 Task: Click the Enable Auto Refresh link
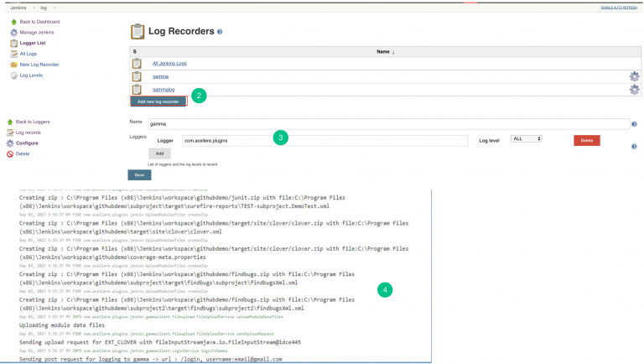point(619,7)
